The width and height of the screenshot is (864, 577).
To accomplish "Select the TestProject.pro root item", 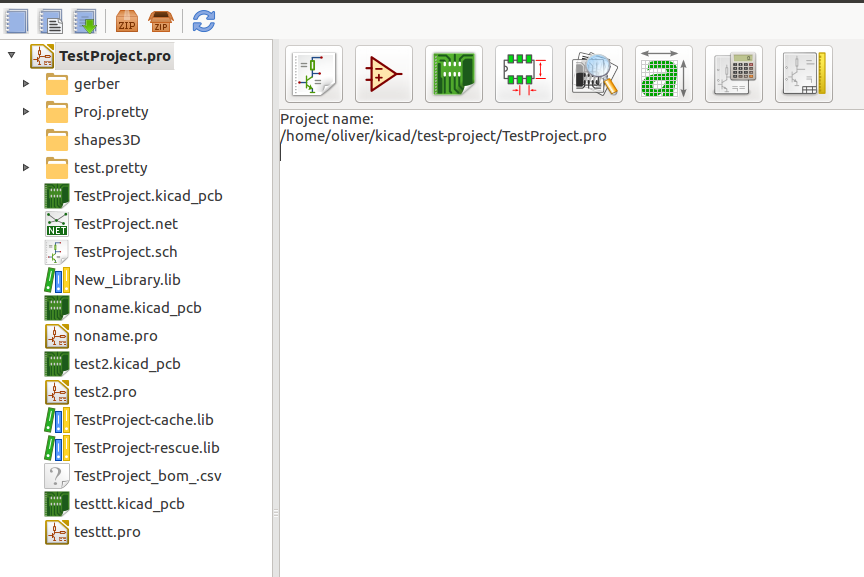I will click(115, 56).
